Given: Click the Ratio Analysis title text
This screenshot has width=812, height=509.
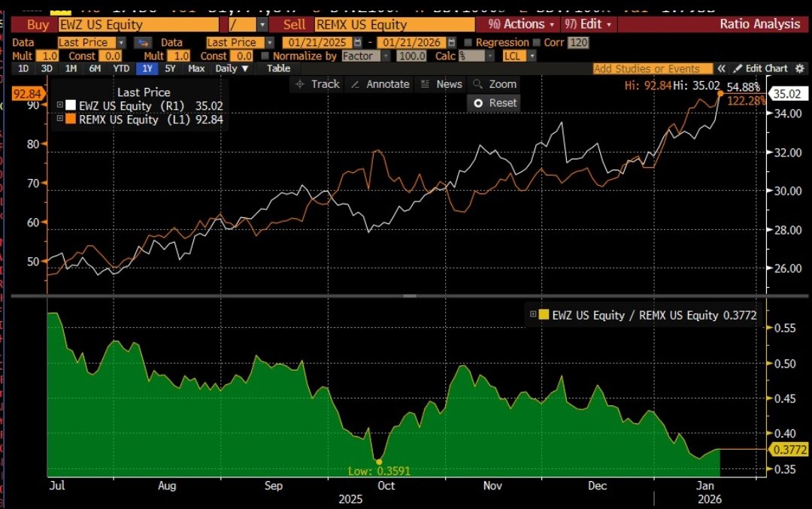Looking at the screenshot, I should point(759,24).
